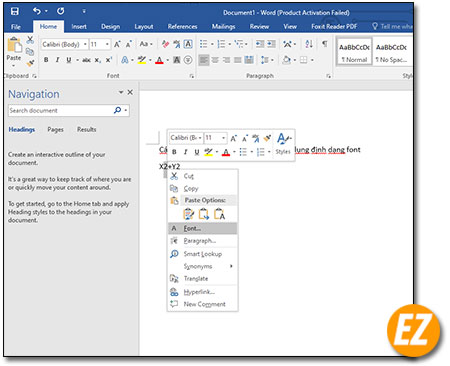Toggle Strikethrough in the ribbon
Viewport: 450px width, 366px height.
pos(86,60)
